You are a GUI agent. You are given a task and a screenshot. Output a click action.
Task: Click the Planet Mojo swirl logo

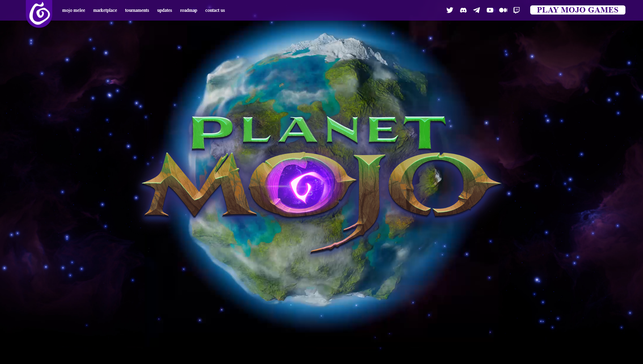point(39,14)
